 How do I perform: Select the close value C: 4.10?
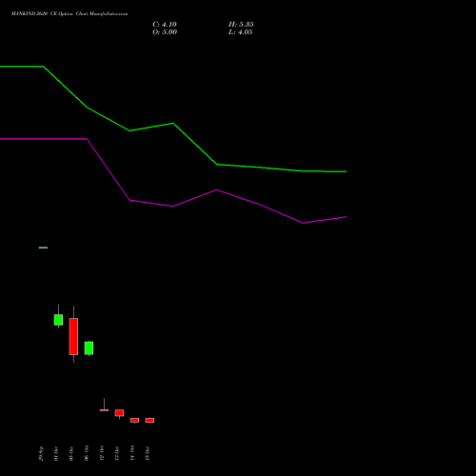[x=165, y=25]
